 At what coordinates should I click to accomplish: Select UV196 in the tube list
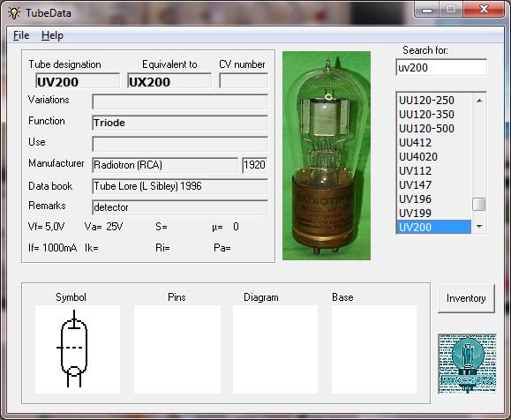tap(433, 199)
